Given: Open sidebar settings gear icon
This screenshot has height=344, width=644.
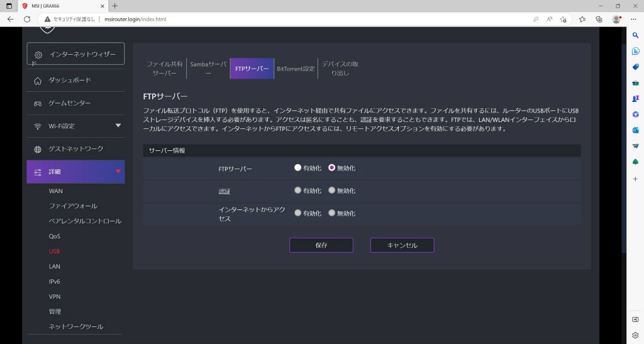Looking at the screenshot, I should click(635, 335).
